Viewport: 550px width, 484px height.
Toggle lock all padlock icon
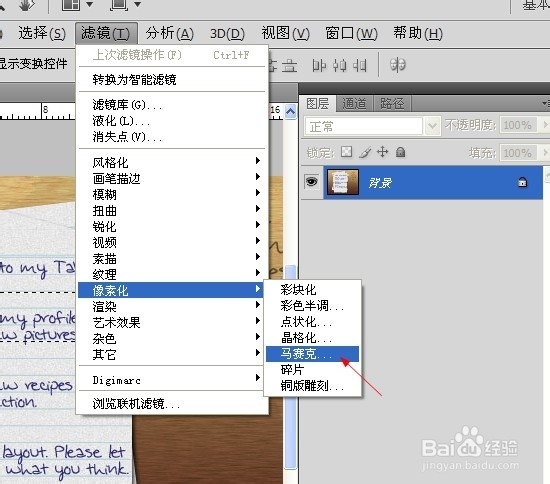click(x=400, y=152)
